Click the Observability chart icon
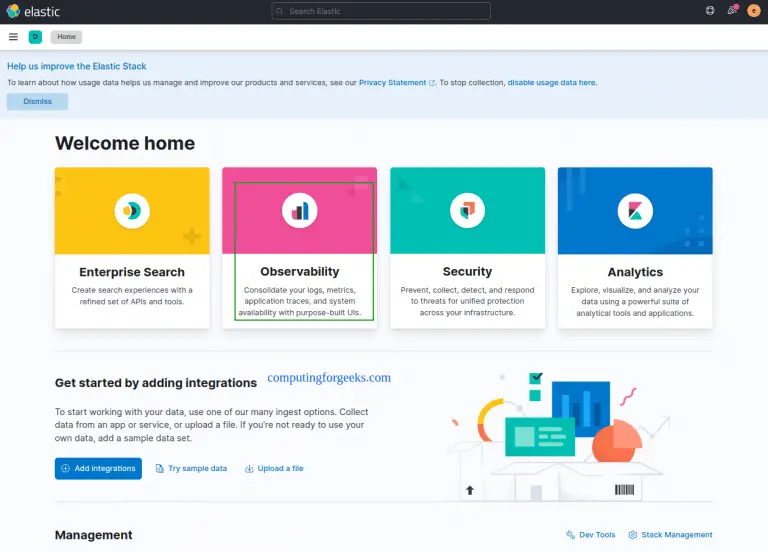This screenshot has width=768, height=552. click(x=299, y=210)
